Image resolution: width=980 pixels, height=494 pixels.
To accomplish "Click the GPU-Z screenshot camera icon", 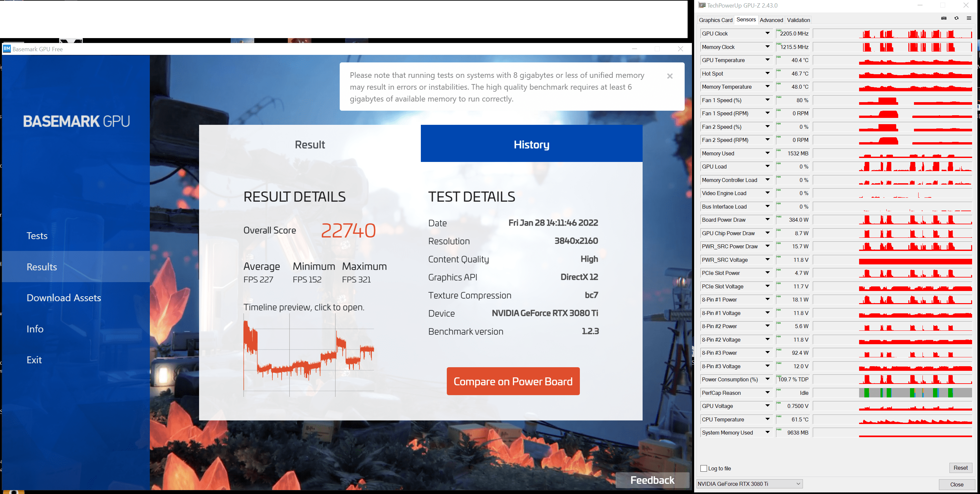I will coord(944,18).
